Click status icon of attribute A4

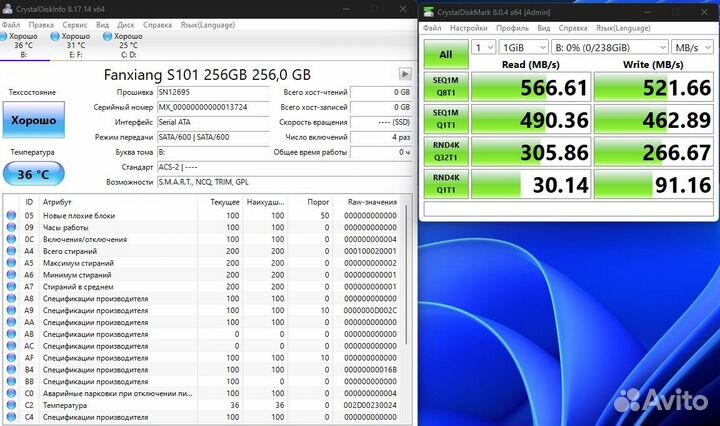coord(11,251)
